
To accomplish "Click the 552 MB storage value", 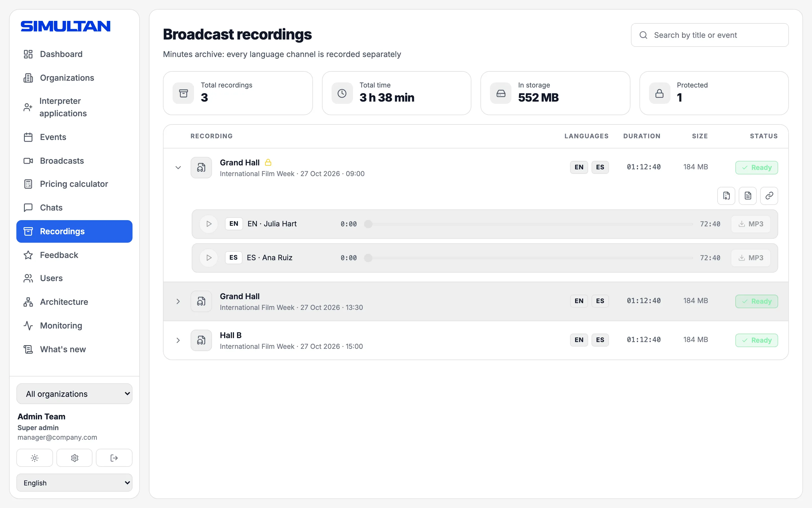I will point(538,97).
